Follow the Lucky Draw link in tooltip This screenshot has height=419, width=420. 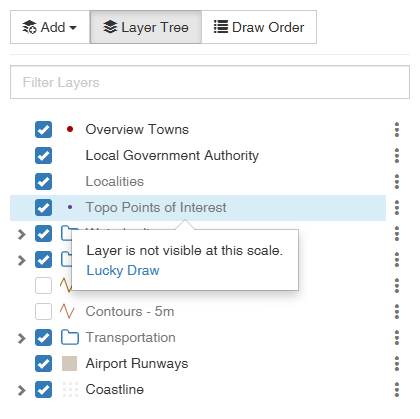[x=123, y=270]
